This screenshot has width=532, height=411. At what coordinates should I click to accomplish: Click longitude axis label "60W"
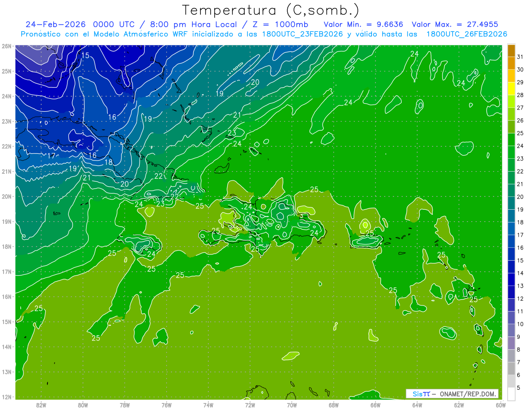pos(501,405)
